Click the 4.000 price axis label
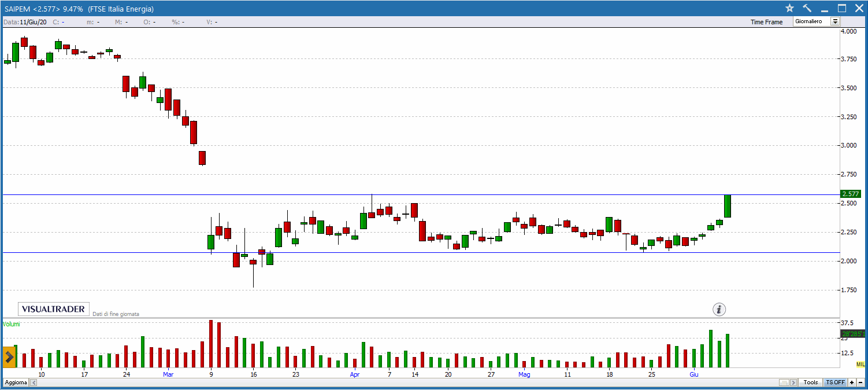Image resolution: width=868 pixels, height=390 pixels. (849, 31)
